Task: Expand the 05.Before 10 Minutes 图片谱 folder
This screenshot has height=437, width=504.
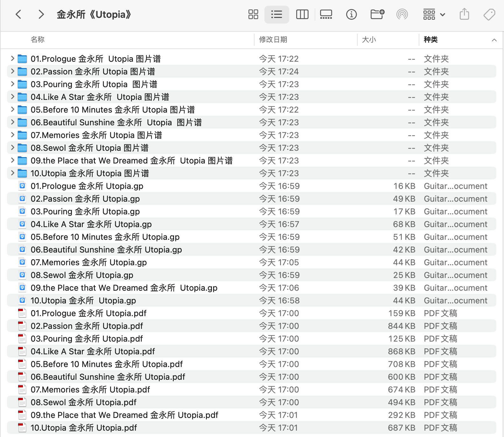Action: tap(12, 109)
